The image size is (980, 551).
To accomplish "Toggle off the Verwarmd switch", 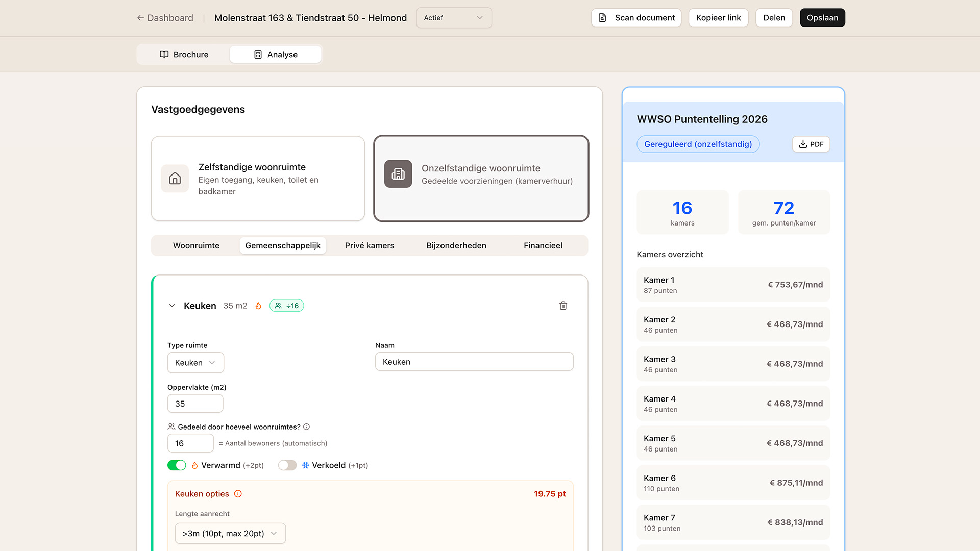I will pos(177,465).
